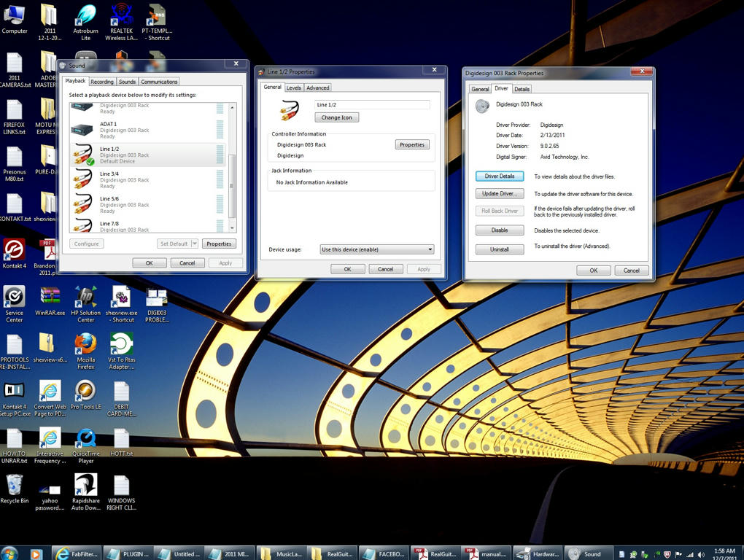The height and width of the screenshot is (560, 744).
Task: Open Vst To Rtas Adapter icon
Action: [122, 351]
